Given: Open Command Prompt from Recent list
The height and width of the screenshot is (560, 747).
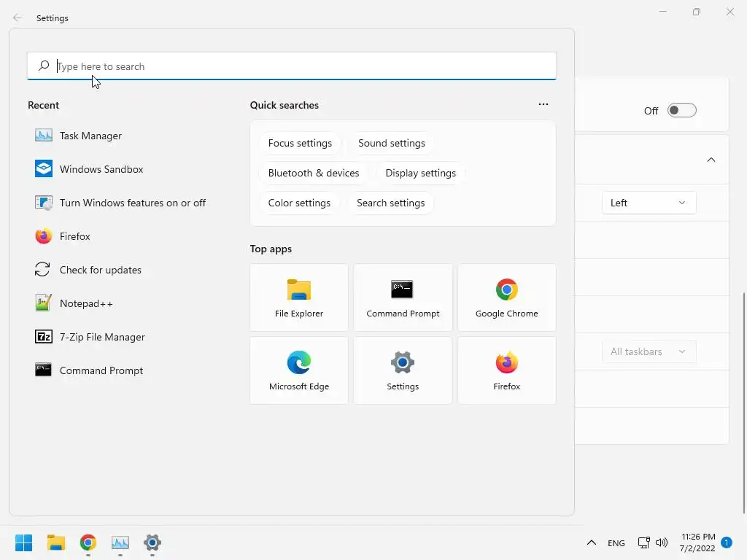Looking at the screenshot, I should [x=89, y=370].
